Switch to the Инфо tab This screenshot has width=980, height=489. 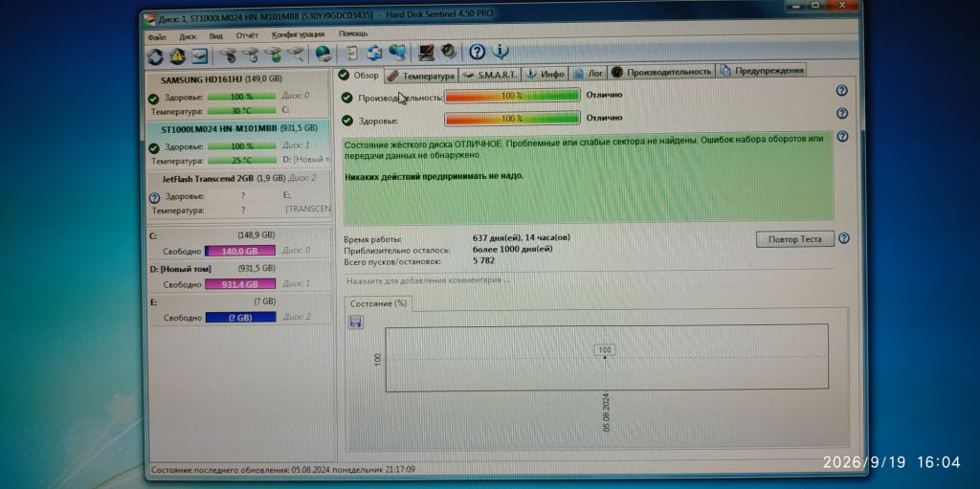point(546,73)
